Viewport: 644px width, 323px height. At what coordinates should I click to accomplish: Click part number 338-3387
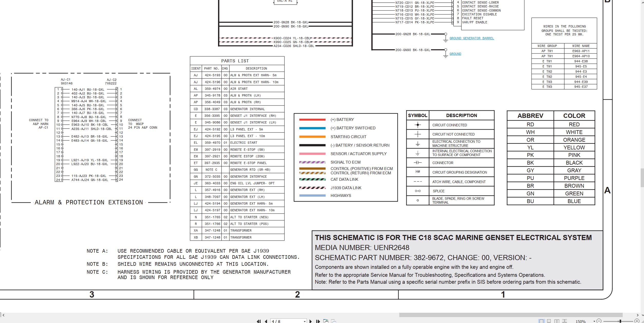pos(212,109)
